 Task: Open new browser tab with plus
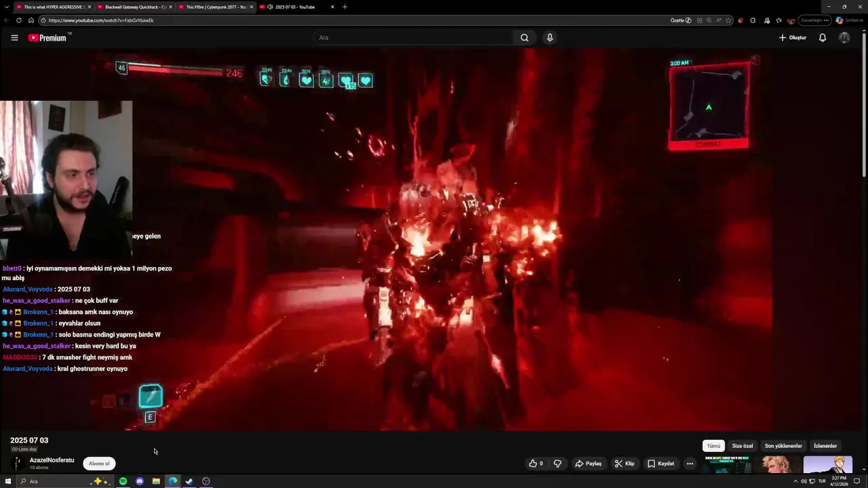[344, 7]
